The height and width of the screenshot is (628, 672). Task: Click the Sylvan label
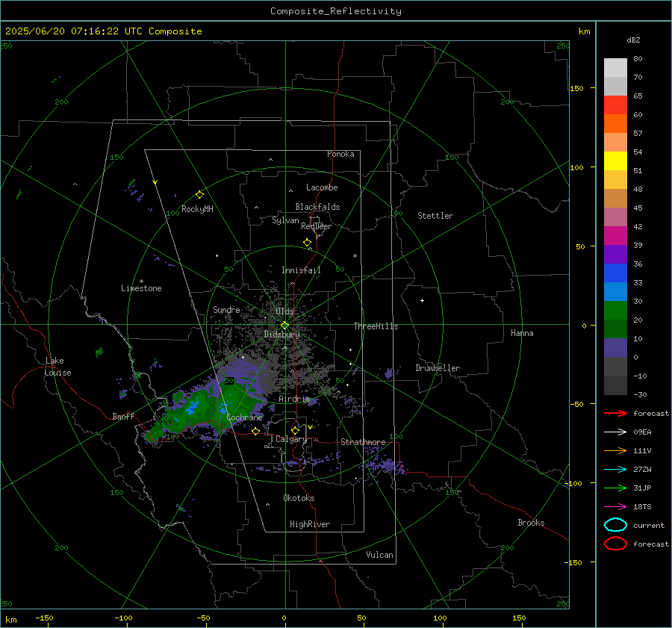285,220
